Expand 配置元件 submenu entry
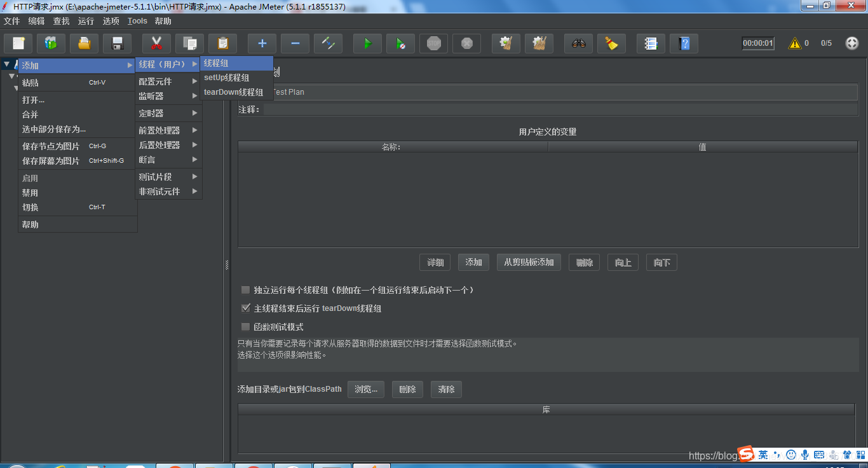This screenshot has height=468, width=868. [168, 81]
